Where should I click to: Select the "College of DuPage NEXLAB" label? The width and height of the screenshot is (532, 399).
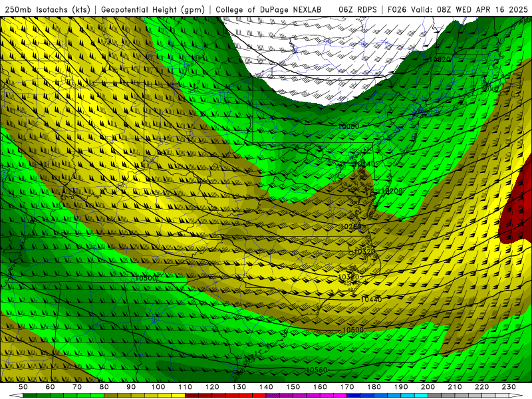(x=268, y=9)
